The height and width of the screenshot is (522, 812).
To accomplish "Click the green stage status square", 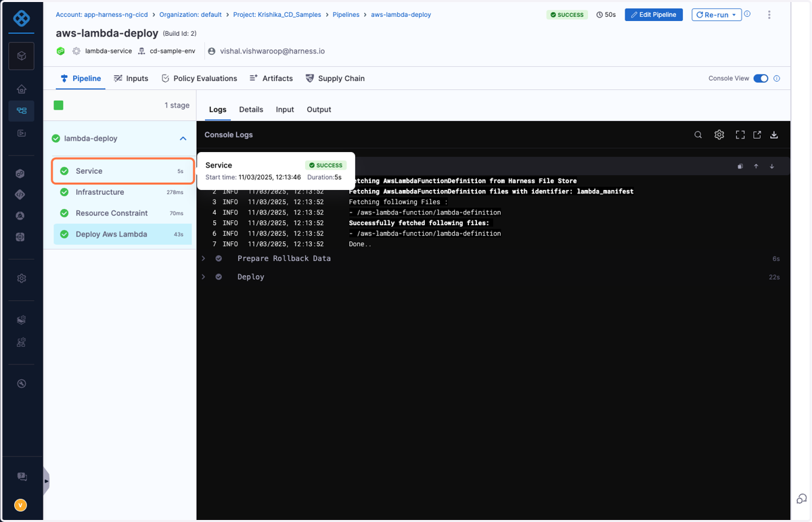I will [x=59, y=105].
